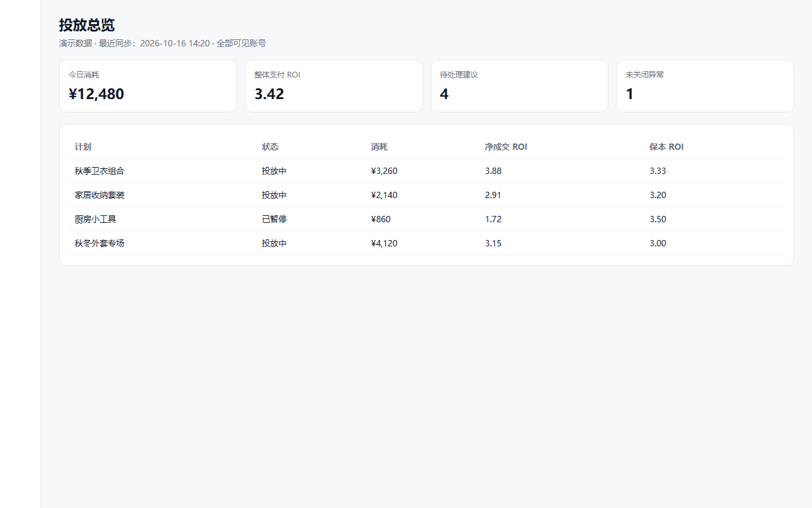Click the 最近同步 2026-10-16 14:20 subtitle line
The image size is (812, 508).
(x=162, y=43)
